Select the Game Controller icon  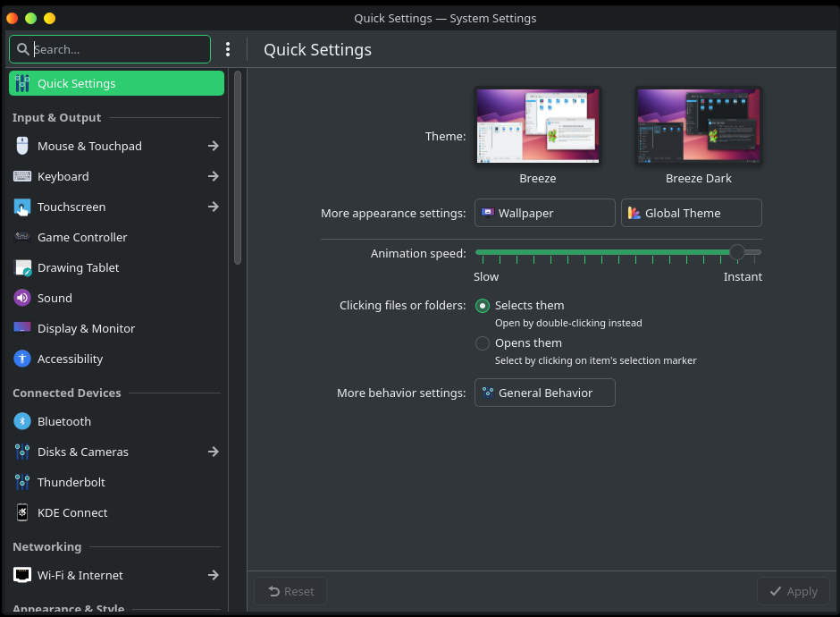[22, 237]
